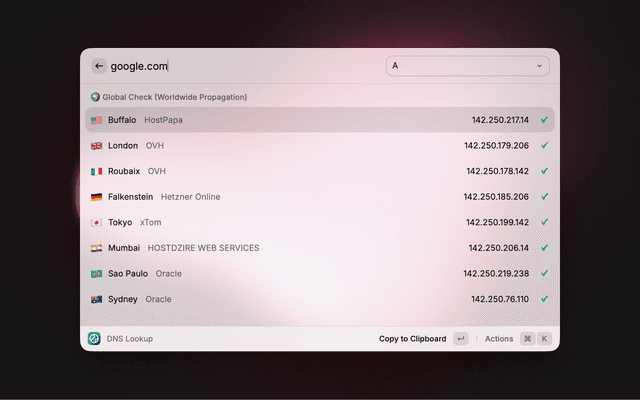This screenshot has width=640, height=400.
Task: Click IP address 142.250.199.142 for Tokyo
Action: [x=497, y=223]
